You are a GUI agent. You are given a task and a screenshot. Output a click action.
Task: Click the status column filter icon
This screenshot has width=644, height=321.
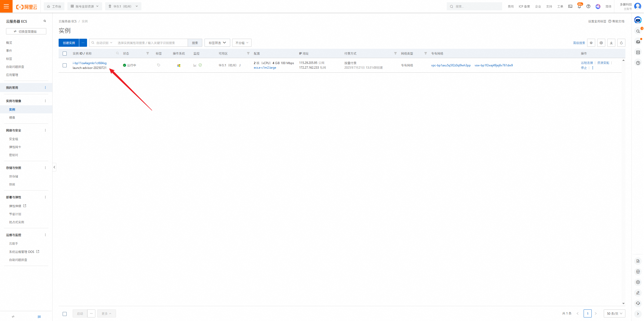pos(148,53)
